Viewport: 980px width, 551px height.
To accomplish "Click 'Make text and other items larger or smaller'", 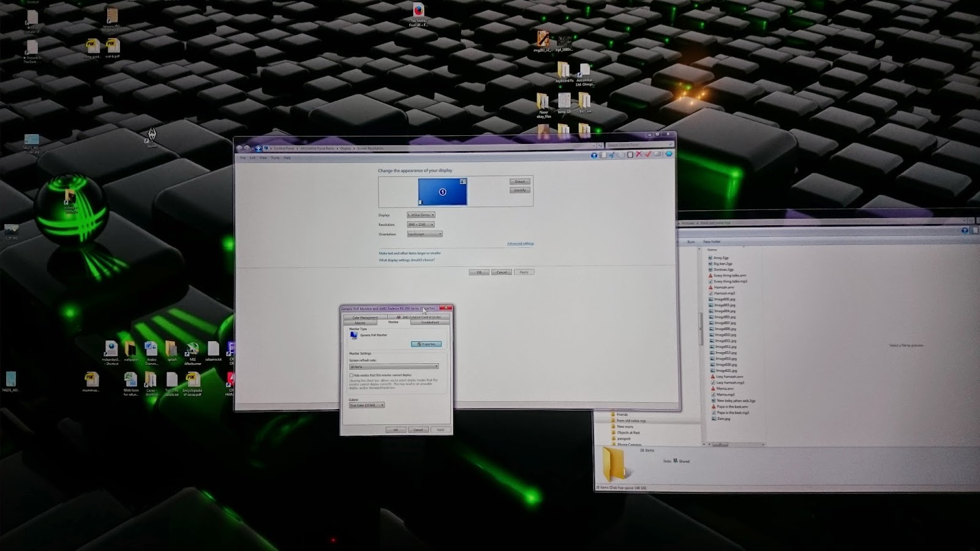I will click(410, 253).
